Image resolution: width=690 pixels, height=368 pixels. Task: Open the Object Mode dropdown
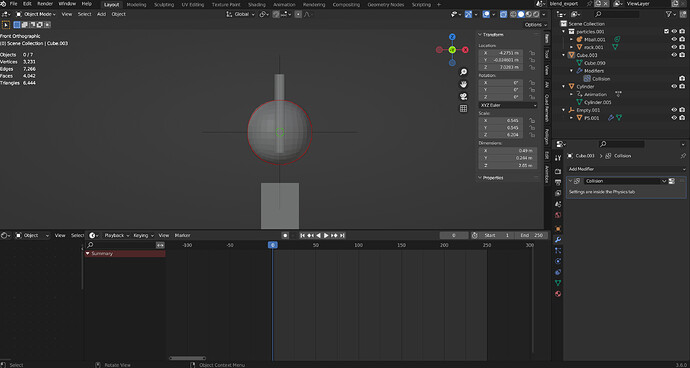[x=36, y=14]
